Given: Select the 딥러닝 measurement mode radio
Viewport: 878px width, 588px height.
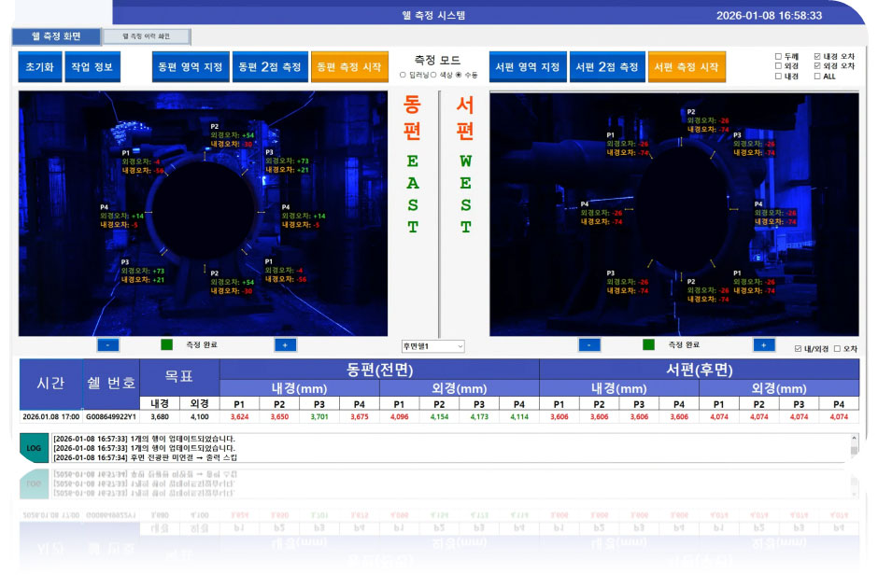Looking at the screenshot, I should (x=403, y=75).
